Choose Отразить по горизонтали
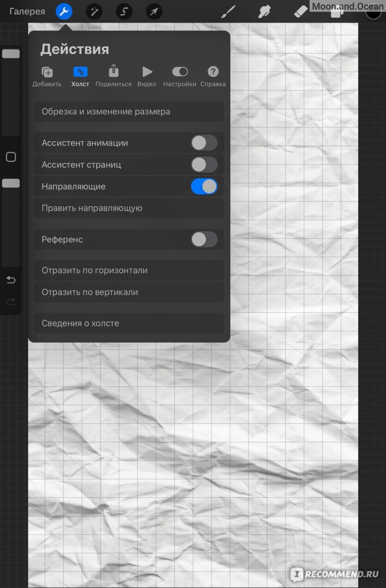This screenshot has width=386, height=588. point(129,270)
